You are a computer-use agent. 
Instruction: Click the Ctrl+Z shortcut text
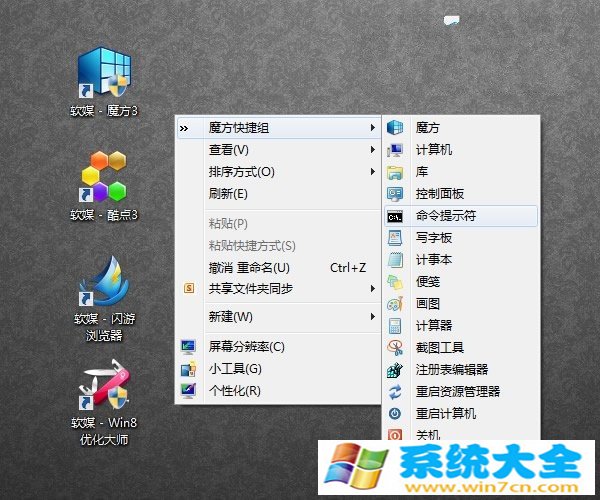tap(348, 267)
